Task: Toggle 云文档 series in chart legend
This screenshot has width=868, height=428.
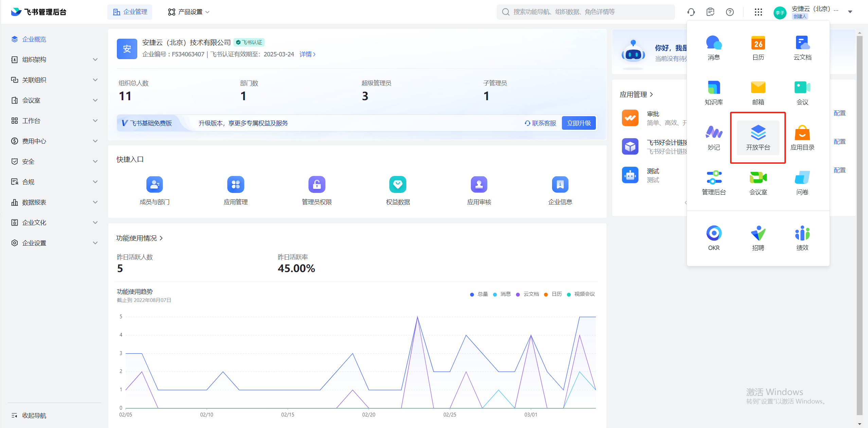Action: (x=528, y=294)
